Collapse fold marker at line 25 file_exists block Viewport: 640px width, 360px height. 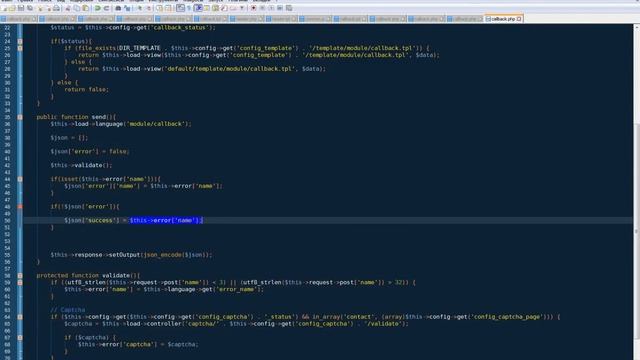pyautogui.click(x=20, y=48)
